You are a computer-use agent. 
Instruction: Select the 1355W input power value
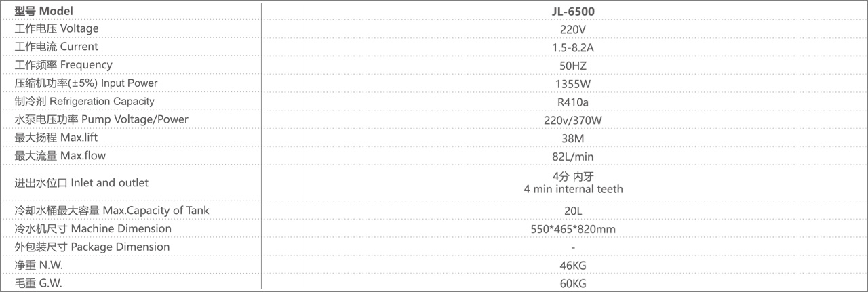coord(573,84)
